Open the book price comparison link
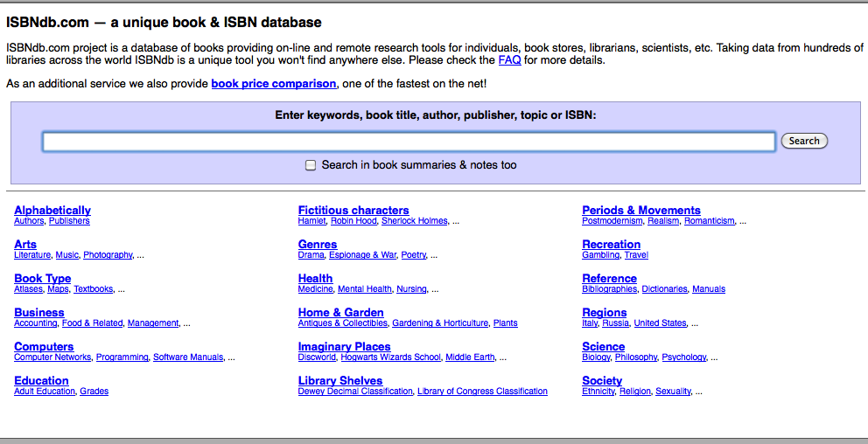The image size is (868, 444). click(274, 84)
